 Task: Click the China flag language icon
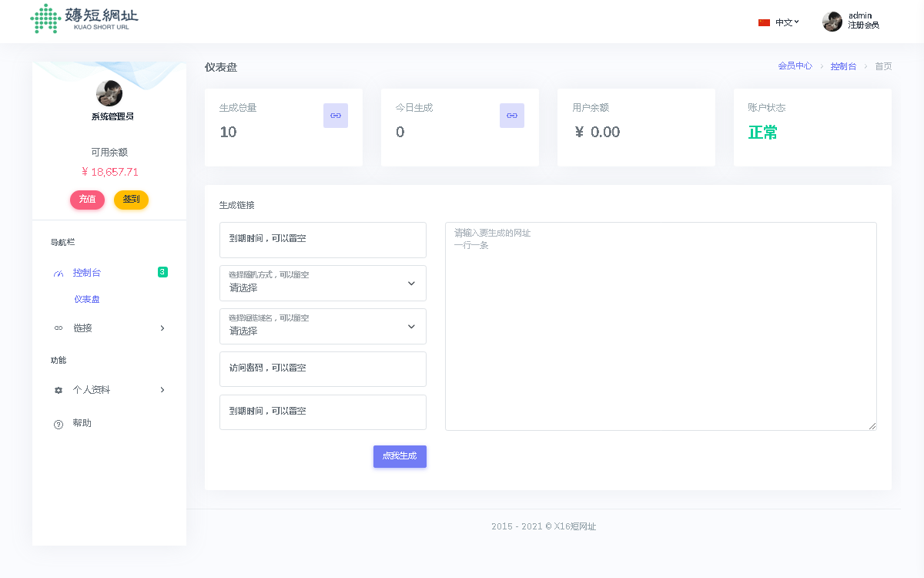[x=764, y=22]
